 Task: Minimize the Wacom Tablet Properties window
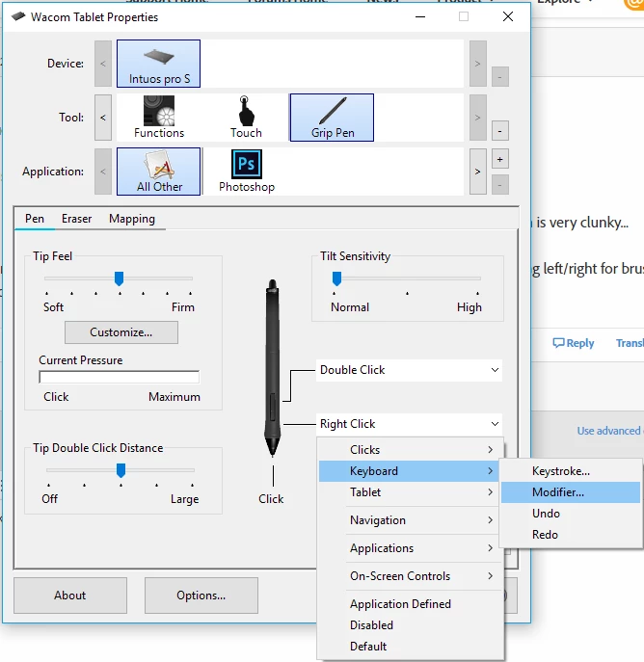tap(420, 16)
